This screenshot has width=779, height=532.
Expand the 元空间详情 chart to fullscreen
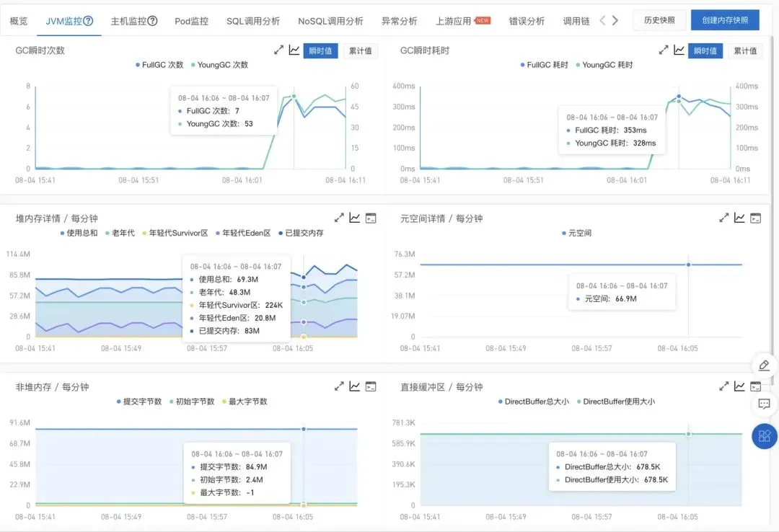point(724,218)
